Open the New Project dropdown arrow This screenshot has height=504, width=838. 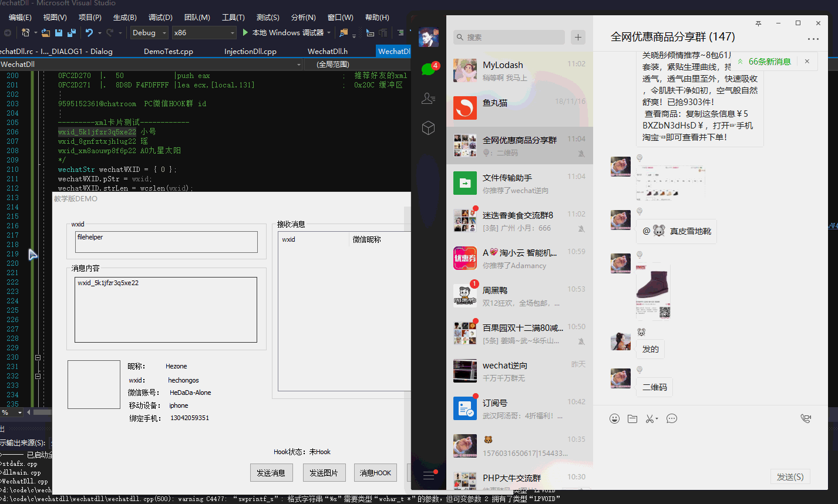35,33
